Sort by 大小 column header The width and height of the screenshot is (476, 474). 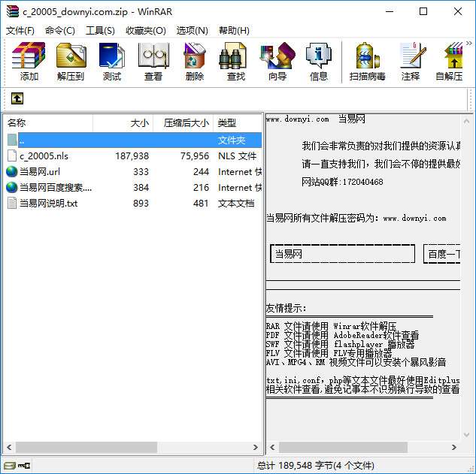coord(123,123)
